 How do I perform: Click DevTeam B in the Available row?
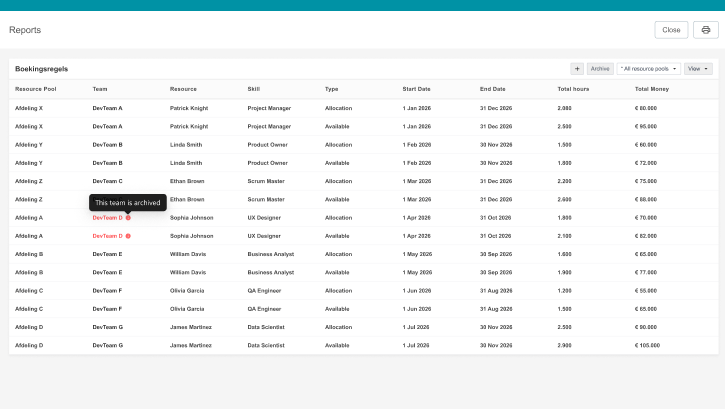tap(107, 163)
